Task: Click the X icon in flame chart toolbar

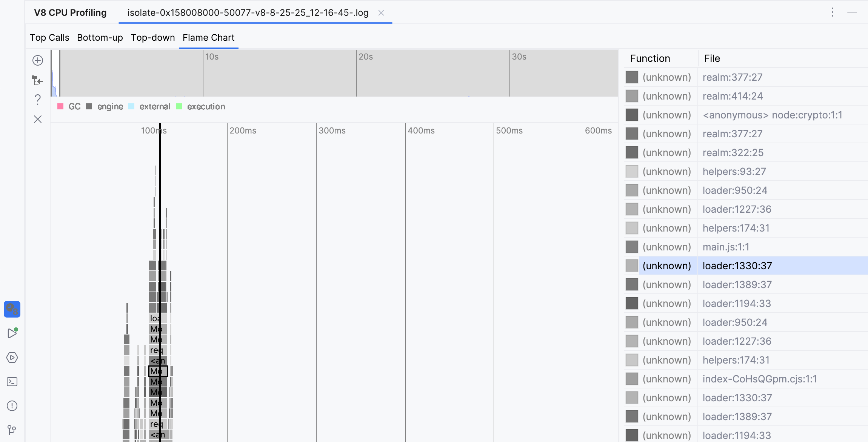Action: click(38, 120)
